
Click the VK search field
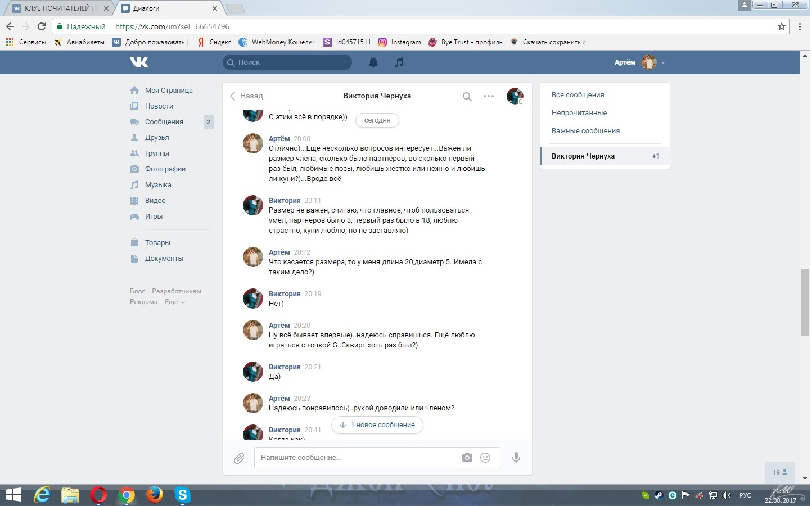point(287,62)
